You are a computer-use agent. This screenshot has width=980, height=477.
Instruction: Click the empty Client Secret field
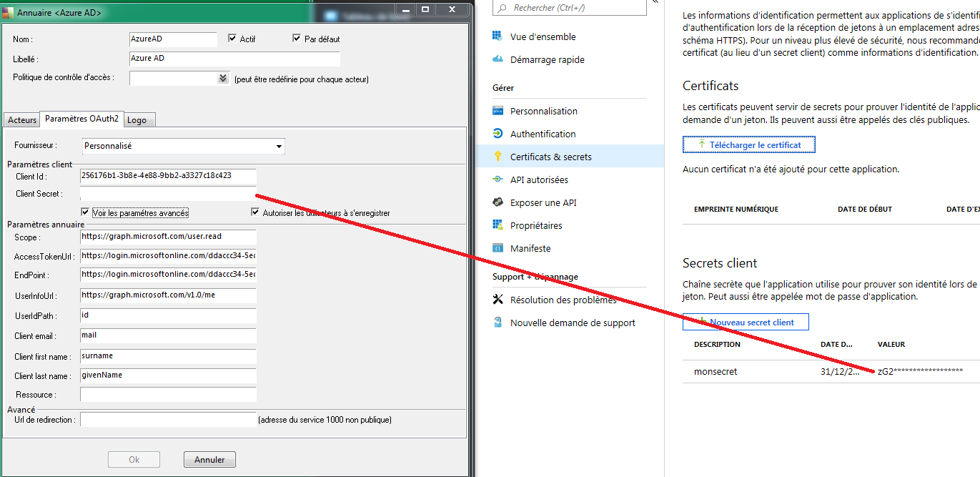point(168,195)
